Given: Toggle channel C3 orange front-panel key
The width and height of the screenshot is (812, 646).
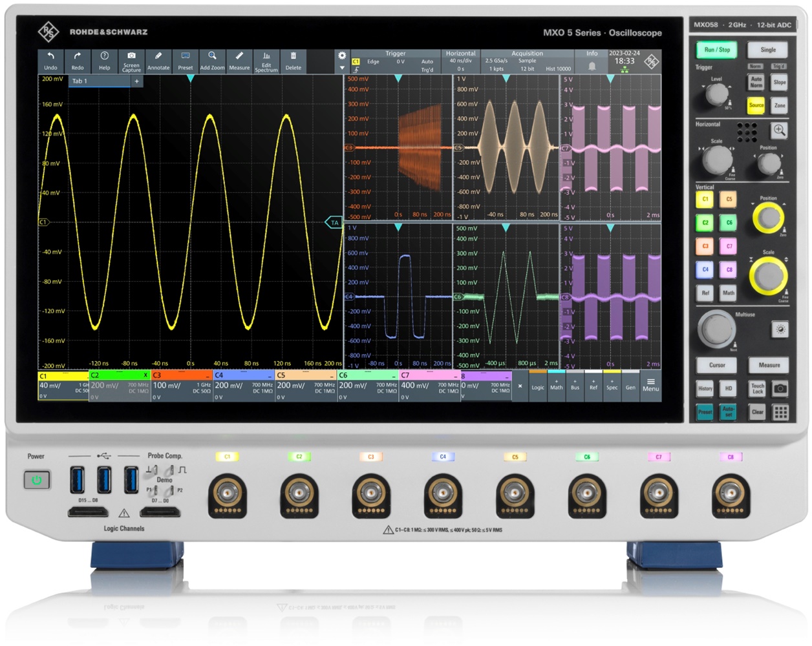Looking at the screenshot, I should (705, 246).
